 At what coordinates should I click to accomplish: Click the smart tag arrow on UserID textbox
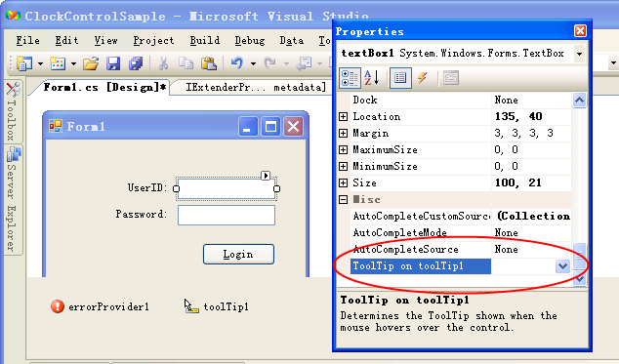pyautogui.click(x=266, y=176)
